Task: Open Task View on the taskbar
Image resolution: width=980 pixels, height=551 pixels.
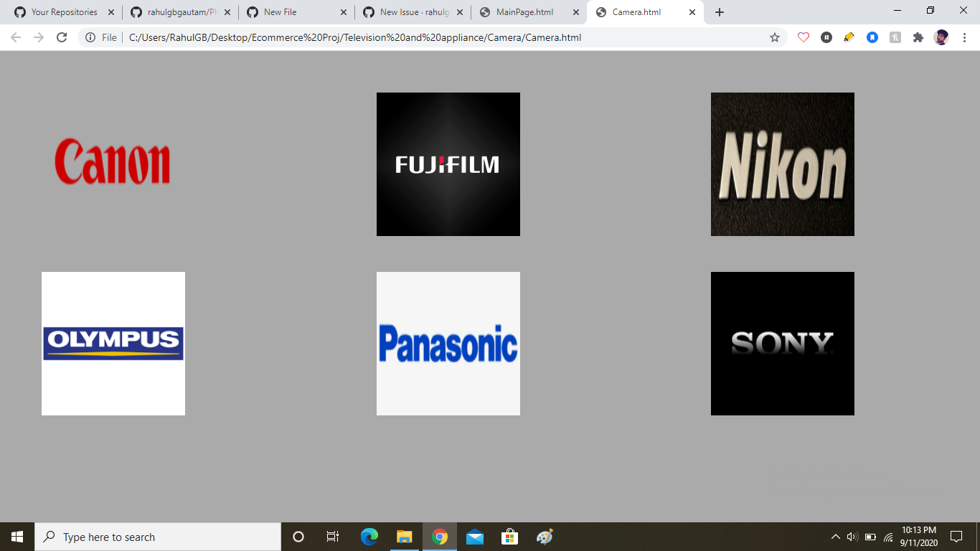Action: click(333, 537)
